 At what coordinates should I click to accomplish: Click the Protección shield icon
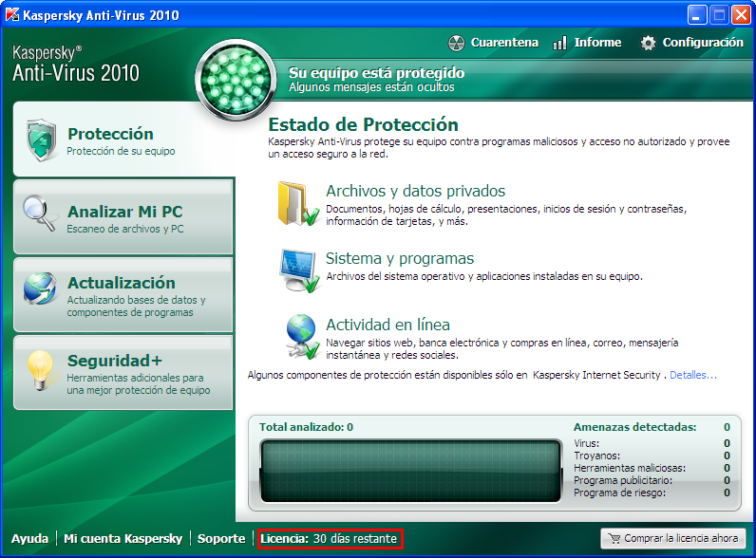coord(42,139)
